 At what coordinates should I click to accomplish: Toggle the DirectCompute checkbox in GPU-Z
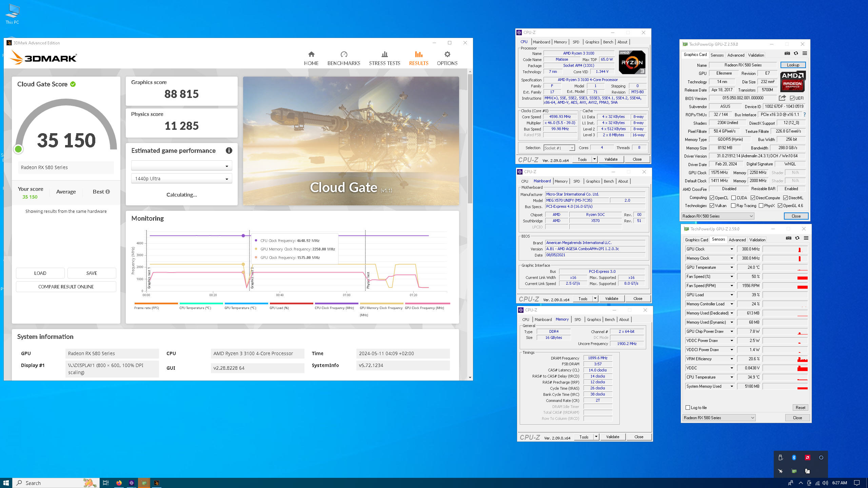pyautogui.click(x=753, y=198)
